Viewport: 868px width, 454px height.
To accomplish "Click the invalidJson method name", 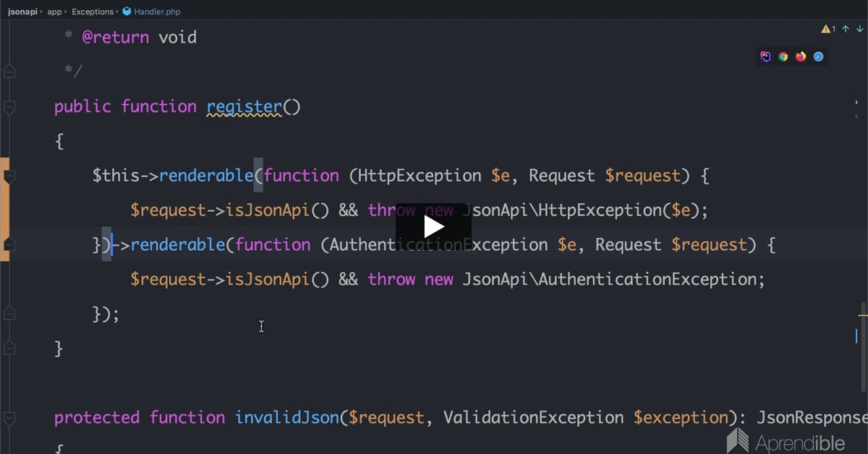I will click(288, 418).
